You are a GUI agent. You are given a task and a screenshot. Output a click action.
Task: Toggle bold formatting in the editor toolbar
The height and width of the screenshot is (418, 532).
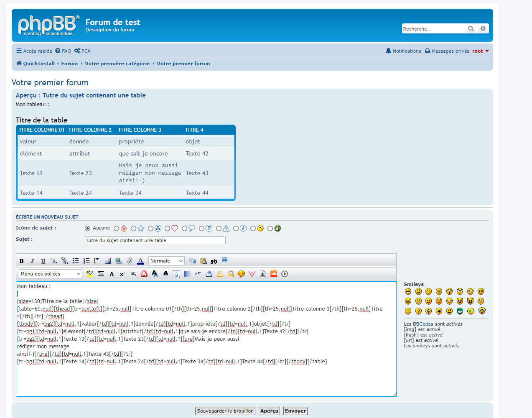click(x=22, y=261)
